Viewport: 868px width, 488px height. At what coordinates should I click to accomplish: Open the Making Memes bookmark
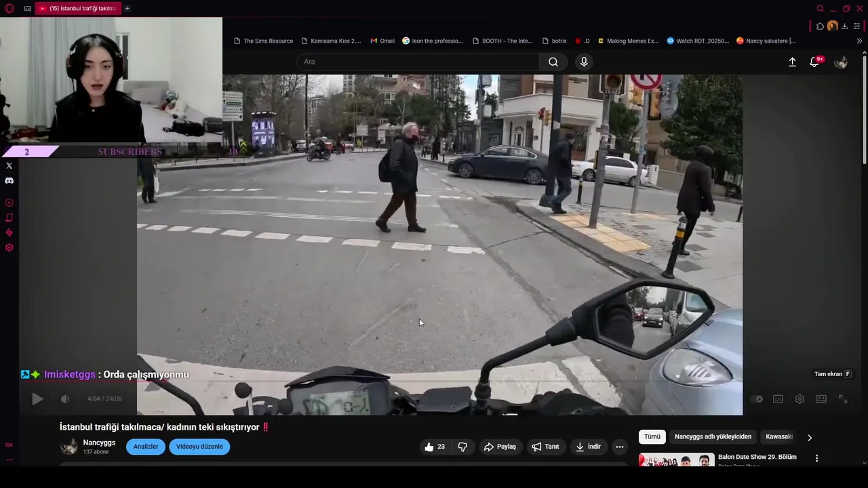627,41
